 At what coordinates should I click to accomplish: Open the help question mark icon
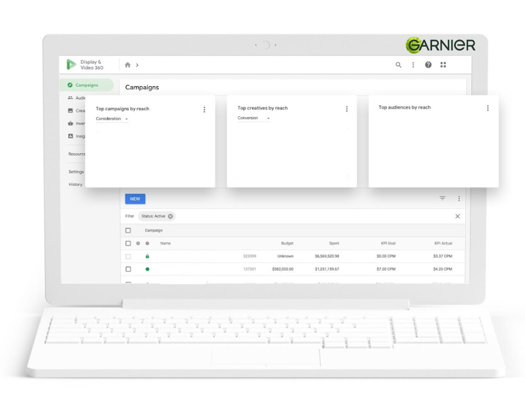tap(428, 65)
